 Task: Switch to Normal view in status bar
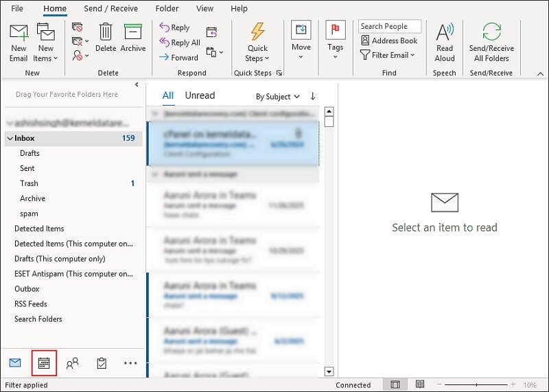[395, 384]
